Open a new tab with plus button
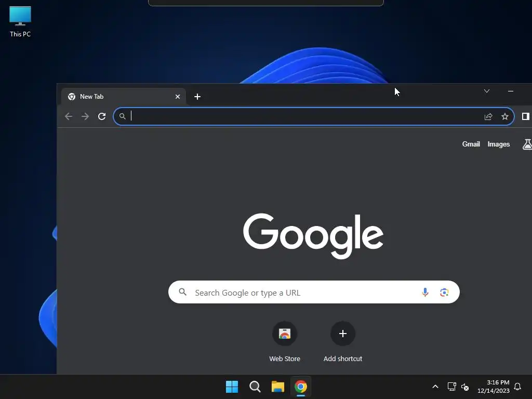This screenshot has width=532, height=399. [197, 97]
